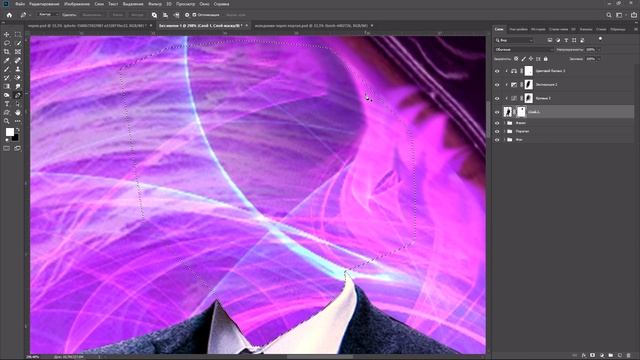Open path arrangement icon in options bar
The width and height of the screenshot is (640, 360).
[176, 15]
